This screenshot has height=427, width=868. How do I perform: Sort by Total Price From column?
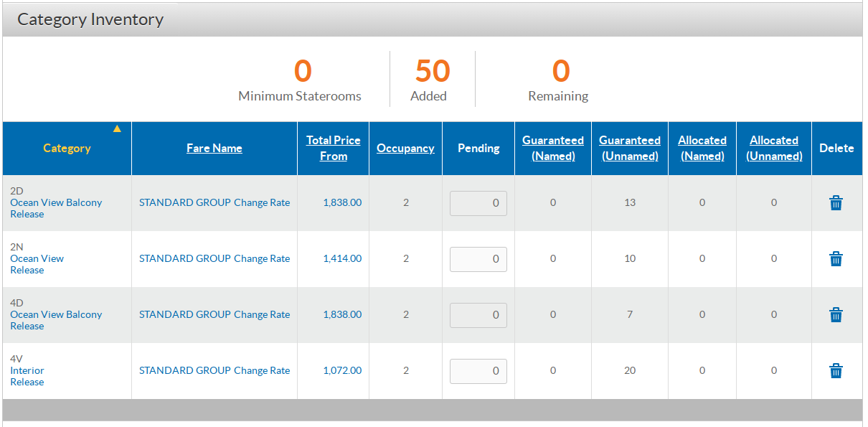[333, 149]
